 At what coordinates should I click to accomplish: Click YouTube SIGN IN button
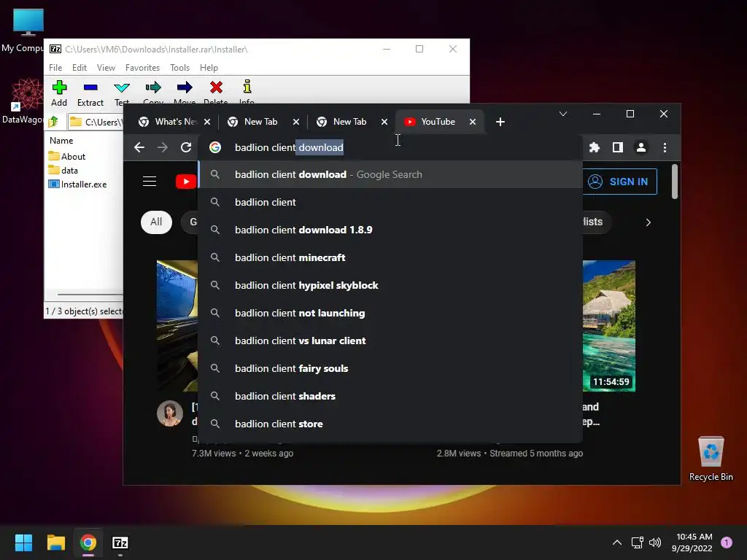click(619, 182)
